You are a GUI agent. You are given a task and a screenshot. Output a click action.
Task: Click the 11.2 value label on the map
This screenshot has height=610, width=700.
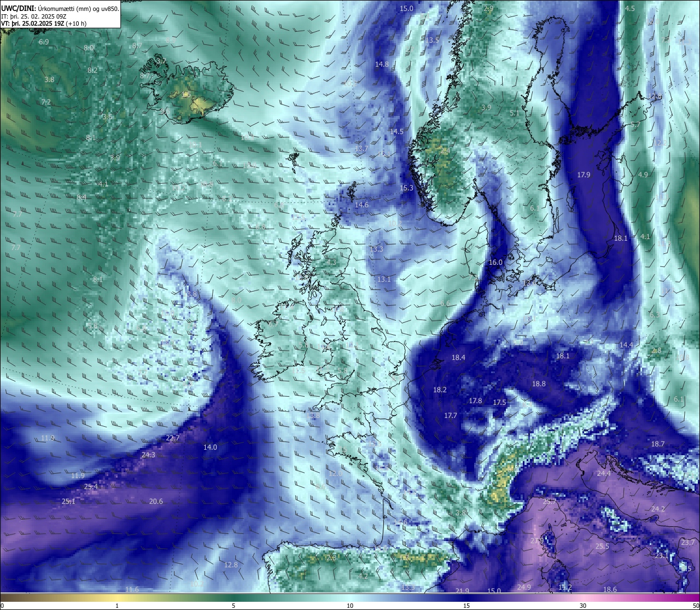coord(565,588)
